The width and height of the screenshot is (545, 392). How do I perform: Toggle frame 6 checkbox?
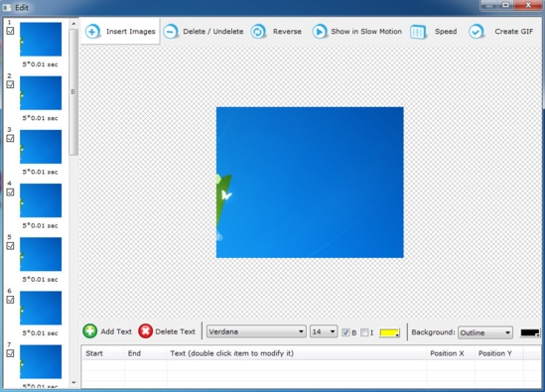[11, 300]
